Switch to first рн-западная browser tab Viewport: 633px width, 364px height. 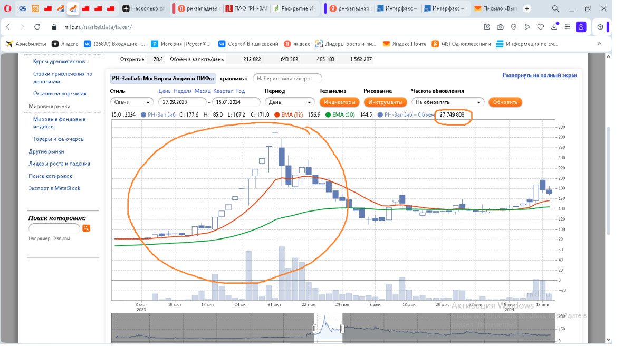coord(199,8)
